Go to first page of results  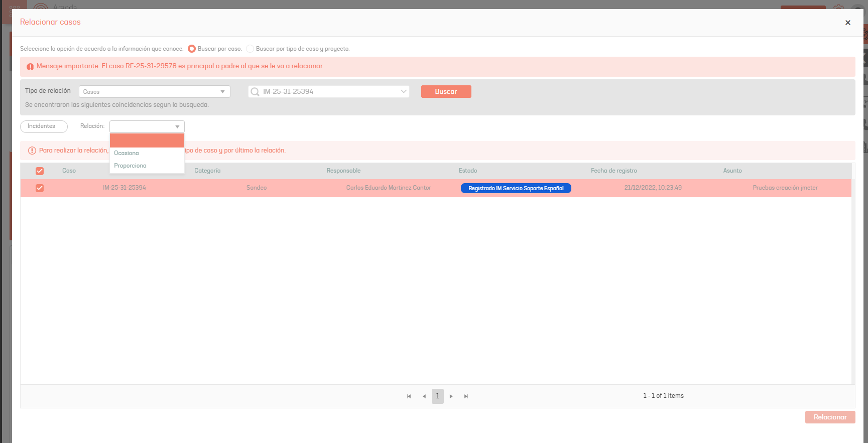409,396
